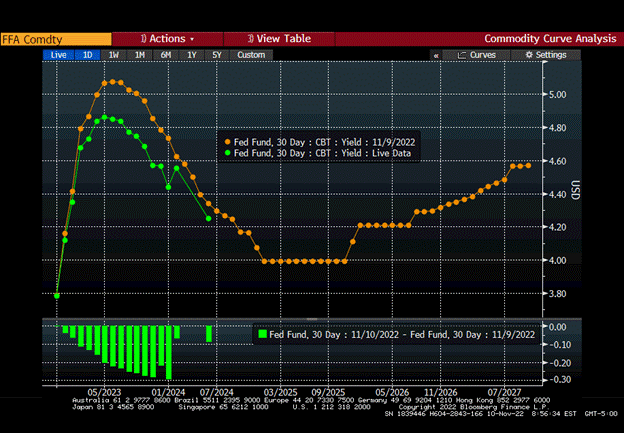
Task: Switch to the 1W range tab
Action: pyautogui.click(x=114, y=55)
